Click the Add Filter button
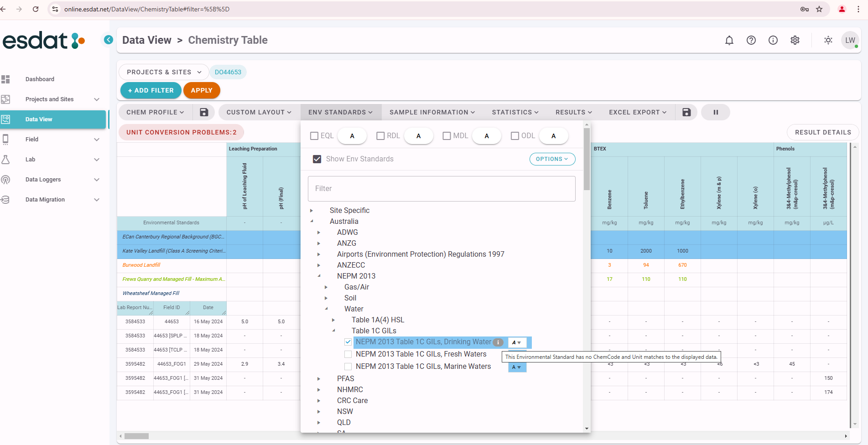Screen dimensions: 868x445 tap(151, 90)
